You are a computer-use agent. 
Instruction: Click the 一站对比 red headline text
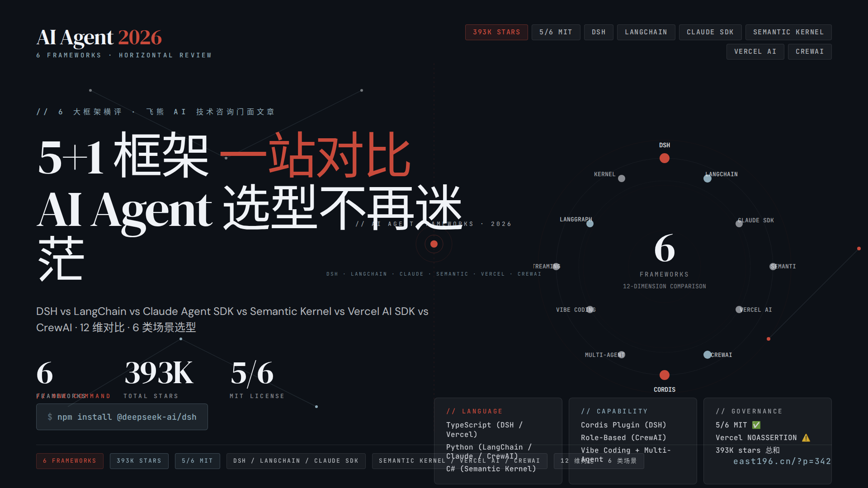[x=316, y=156]
